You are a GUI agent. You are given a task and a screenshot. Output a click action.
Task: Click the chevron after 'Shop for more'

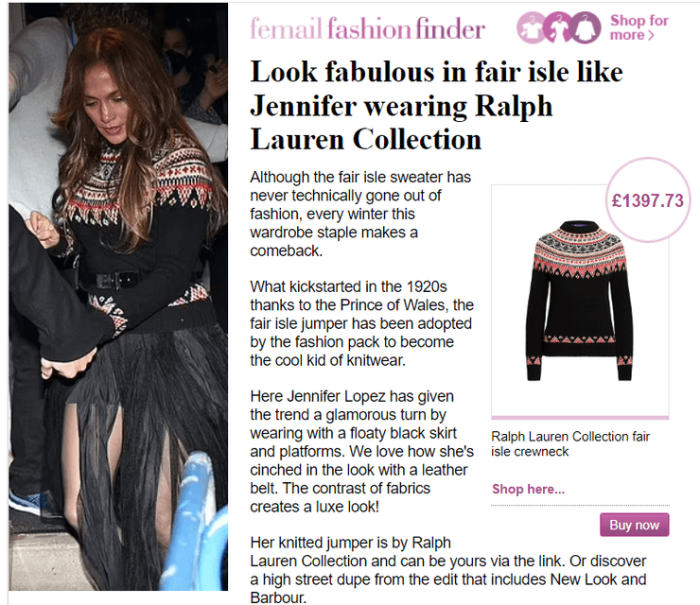coord(651,35)
